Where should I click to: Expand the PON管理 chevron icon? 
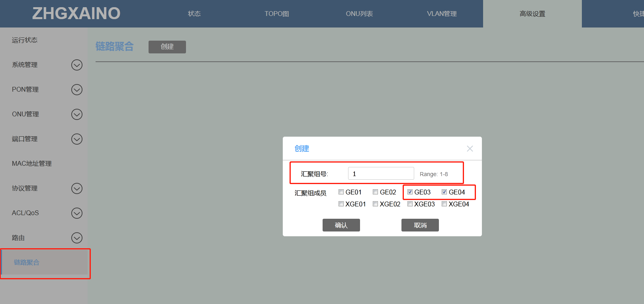(x=77, y=90)
